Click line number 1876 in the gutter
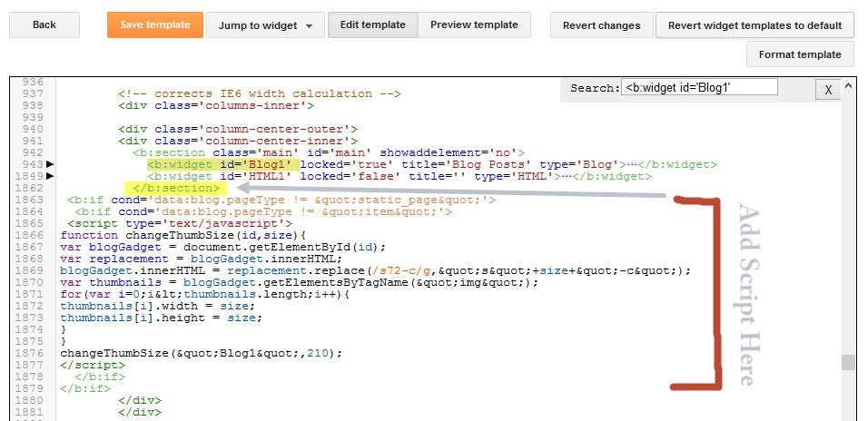868x421 pixels. [29, 353]
